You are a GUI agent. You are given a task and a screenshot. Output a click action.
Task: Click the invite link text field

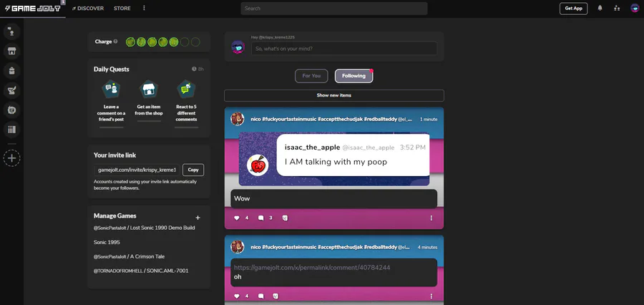[137, 170]
